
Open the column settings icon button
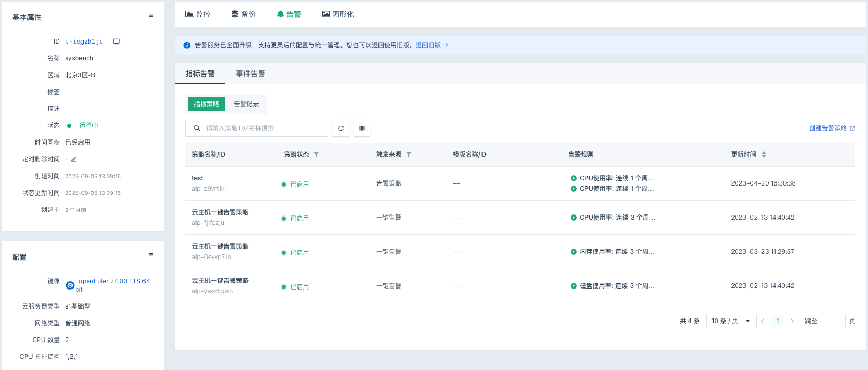click(362, 128)
